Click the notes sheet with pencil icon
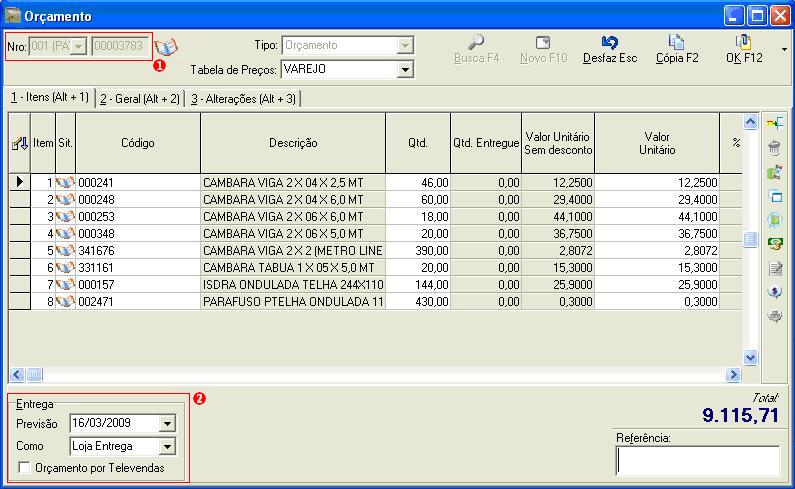Screen dimensions: 795x489 (774, 268)
